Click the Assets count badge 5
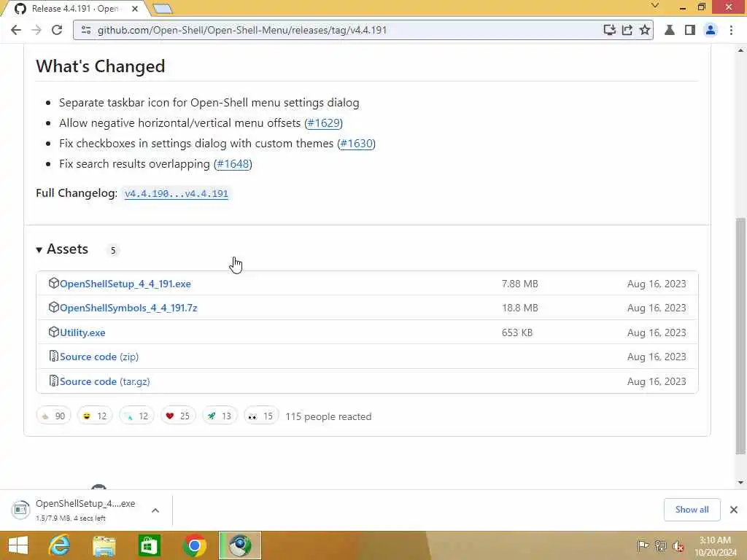This screenshot has height=560, width=747. (113, 251)
